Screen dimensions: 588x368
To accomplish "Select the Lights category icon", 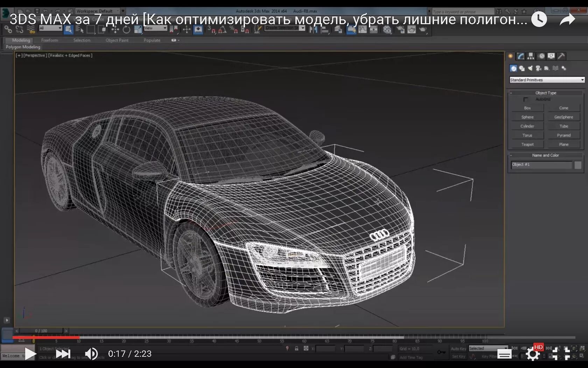I will coord(530,68).
